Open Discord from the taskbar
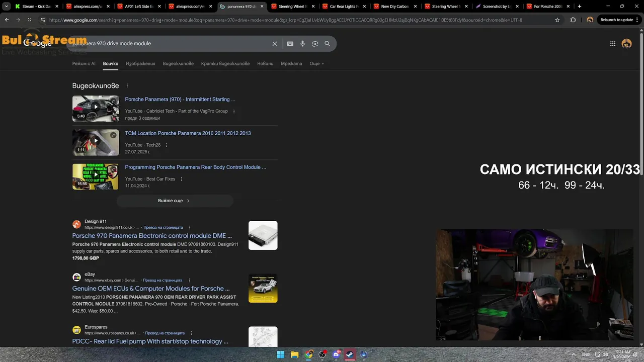The image size is (644, 362). [x=336, y=354]
